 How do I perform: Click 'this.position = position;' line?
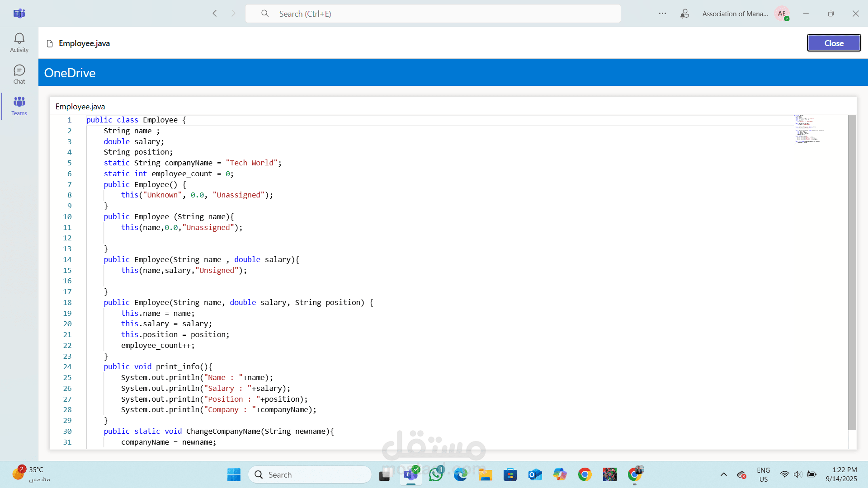(175, 335)
